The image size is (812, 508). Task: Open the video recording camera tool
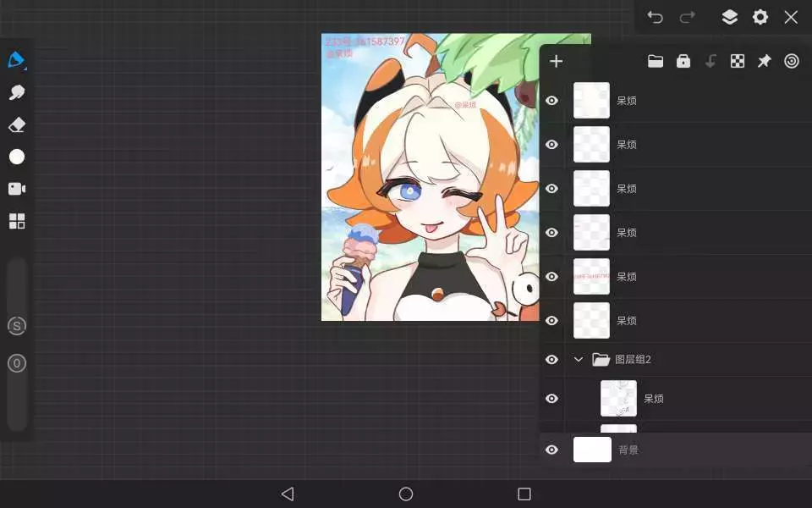[17, 189]
